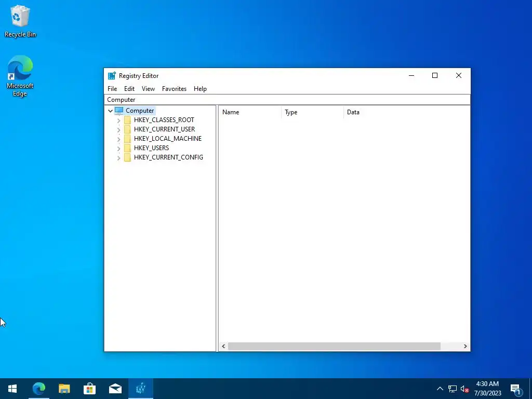The height and width of the screenshot is (399, 532).
Task: Click Show desktop strip on taskbar
Action: [530, 389]
